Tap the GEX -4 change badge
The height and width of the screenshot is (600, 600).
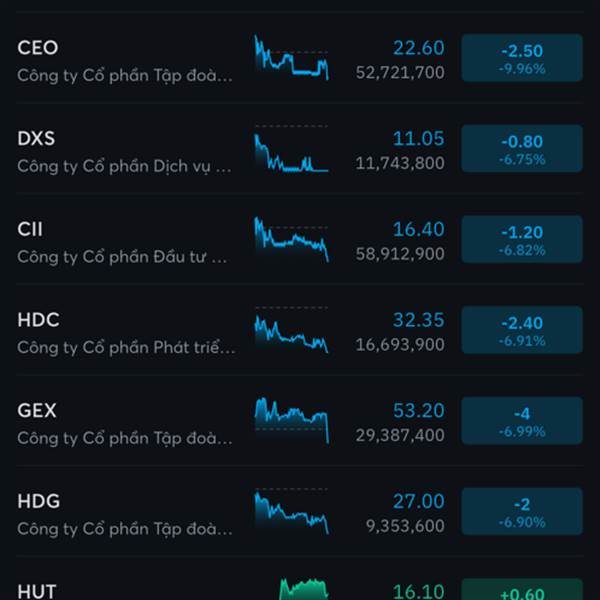(x=522, y=421)
